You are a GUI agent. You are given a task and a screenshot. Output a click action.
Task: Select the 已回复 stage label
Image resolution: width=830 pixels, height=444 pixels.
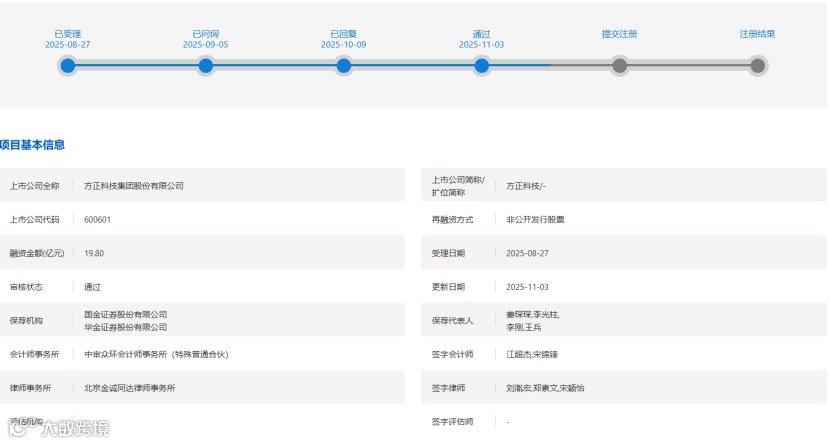pyautogui.click(x=344, y=34)
